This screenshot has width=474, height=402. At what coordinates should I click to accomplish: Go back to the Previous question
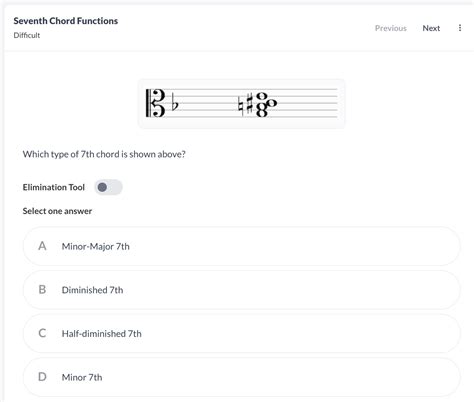pyautogui.click(x=391, y=28)
